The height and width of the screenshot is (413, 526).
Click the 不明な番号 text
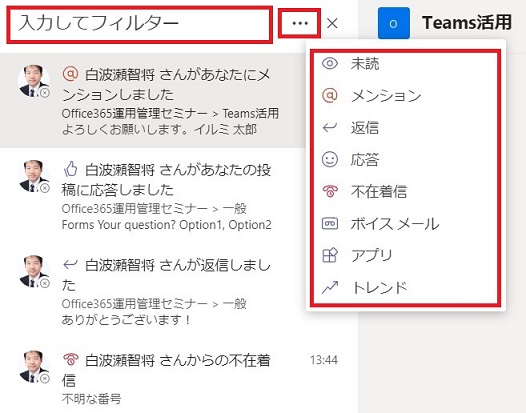click(91, 399)
